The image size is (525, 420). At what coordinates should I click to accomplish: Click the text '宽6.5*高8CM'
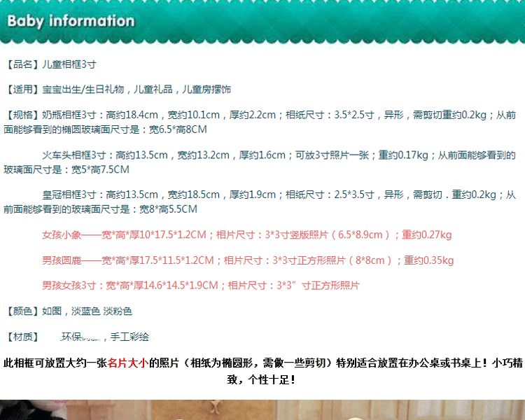click(x=178, y=129)
